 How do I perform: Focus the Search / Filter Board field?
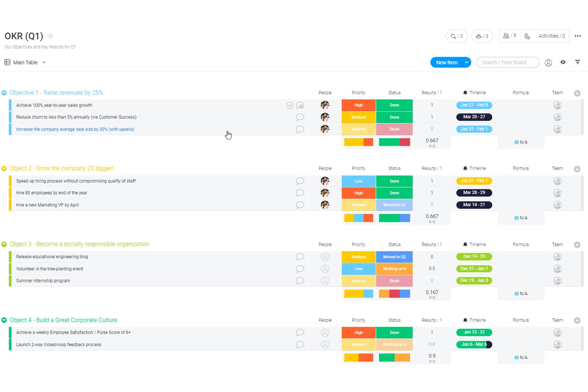[508, 62]
